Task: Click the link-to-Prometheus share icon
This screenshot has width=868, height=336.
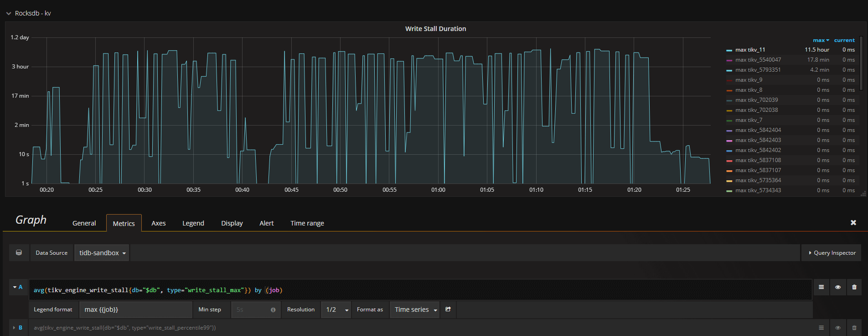Action: pos(448,310)
